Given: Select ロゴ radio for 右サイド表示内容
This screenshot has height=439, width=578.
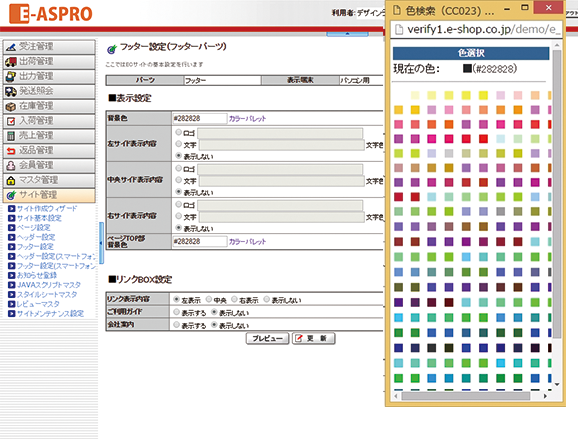Looking at the screenshot, I should coord(178,204).
